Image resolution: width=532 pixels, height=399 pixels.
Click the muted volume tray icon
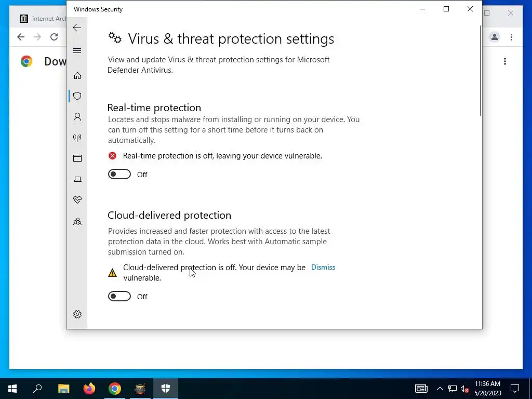tap(465, 389)
